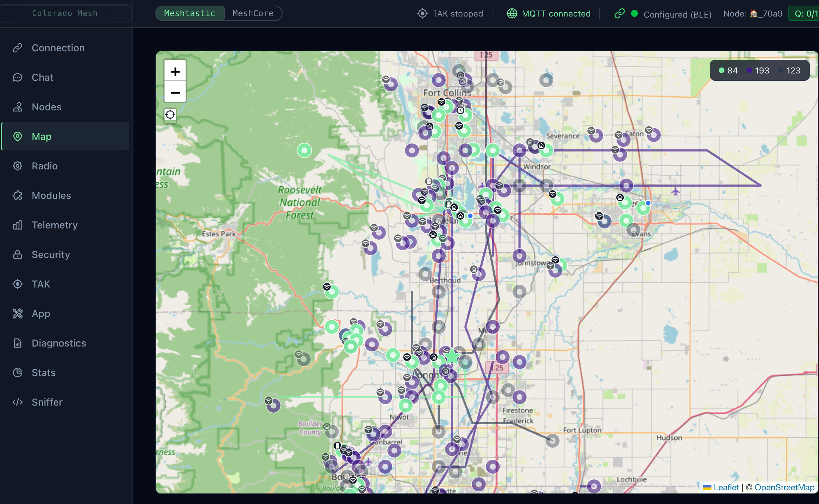Open the TAK target icon in sidebar
This screenshot has height=504, width=819.
coord(18,284)
